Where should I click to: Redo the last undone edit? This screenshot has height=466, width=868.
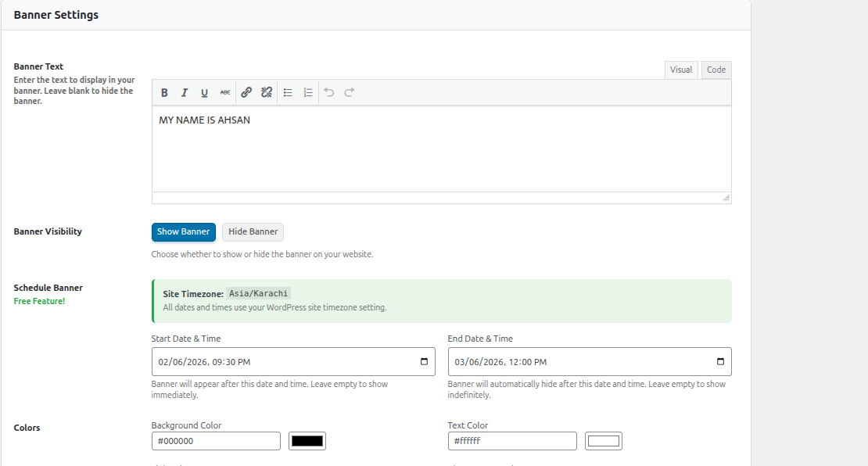pos(349,92)
